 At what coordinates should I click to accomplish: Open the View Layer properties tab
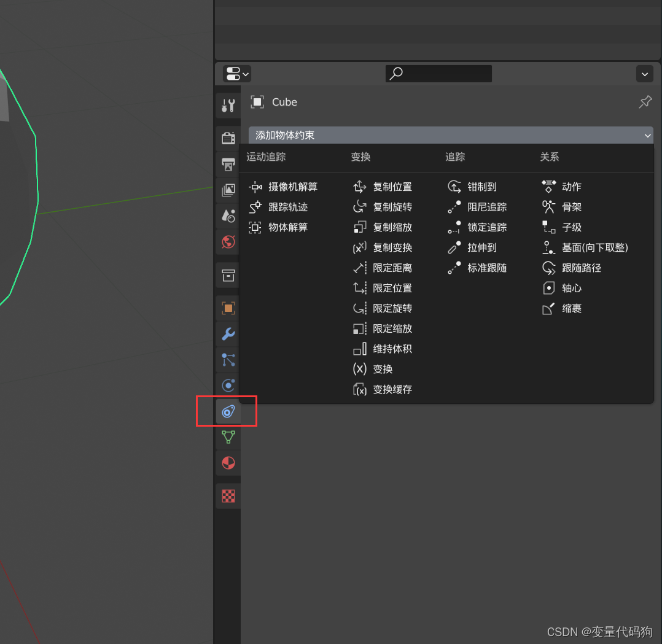(227, 190)
